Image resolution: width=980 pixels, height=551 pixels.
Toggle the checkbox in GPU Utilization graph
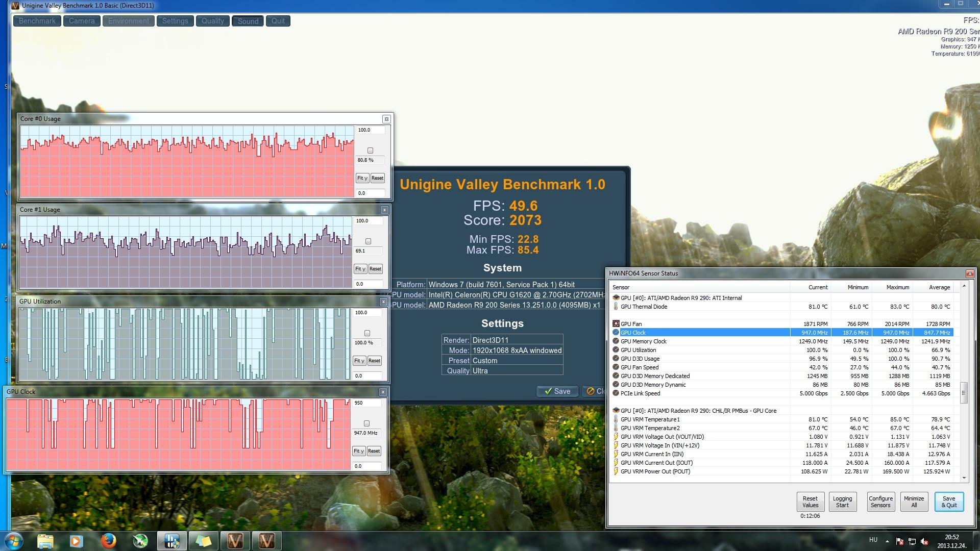tap(367, 333)
